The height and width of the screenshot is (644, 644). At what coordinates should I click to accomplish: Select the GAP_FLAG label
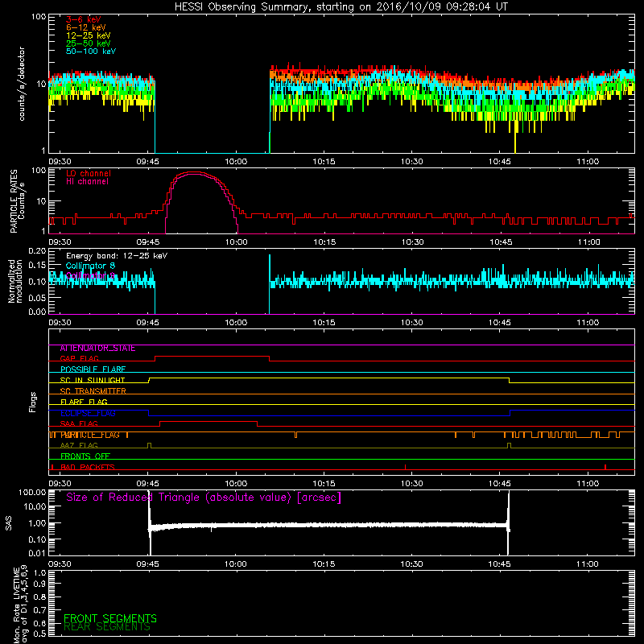click(79, 358)
